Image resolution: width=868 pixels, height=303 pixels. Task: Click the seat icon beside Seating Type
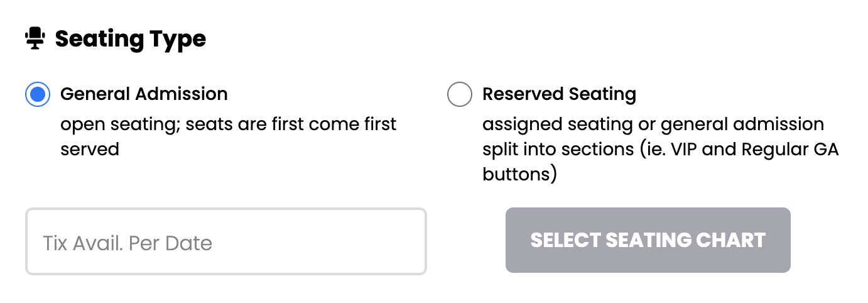point(35,39)
